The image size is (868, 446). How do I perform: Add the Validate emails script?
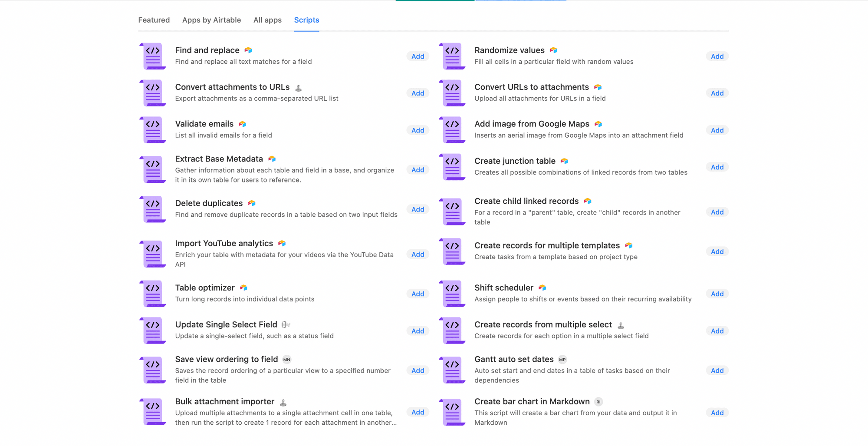[x=418, y=130]
